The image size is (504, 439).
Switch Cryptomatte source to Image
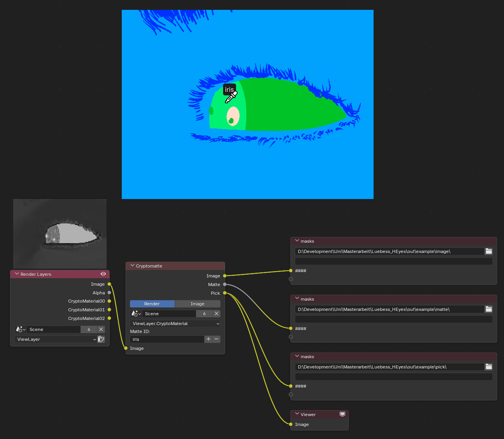(197, 304)
